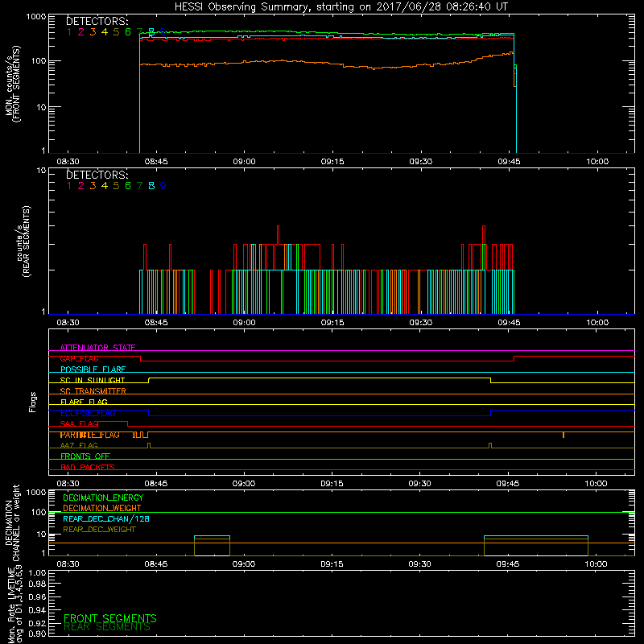Select yellow detector 4 in rear segments legend
The image size is (644, 644).
click(105, 186)
